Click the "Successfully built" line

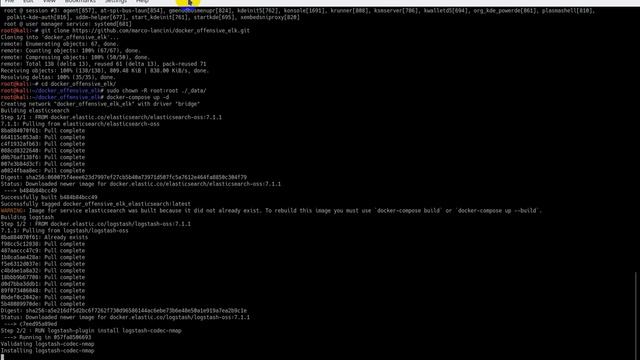[x=49, y=197]
